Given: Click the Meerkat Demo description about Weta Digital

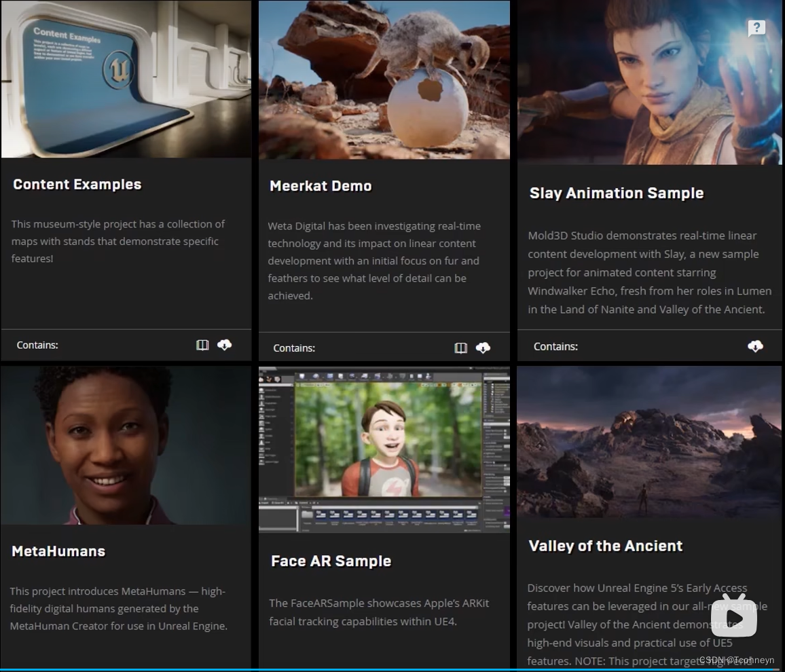Looking at the screenshot, I should tap(374, 261).
